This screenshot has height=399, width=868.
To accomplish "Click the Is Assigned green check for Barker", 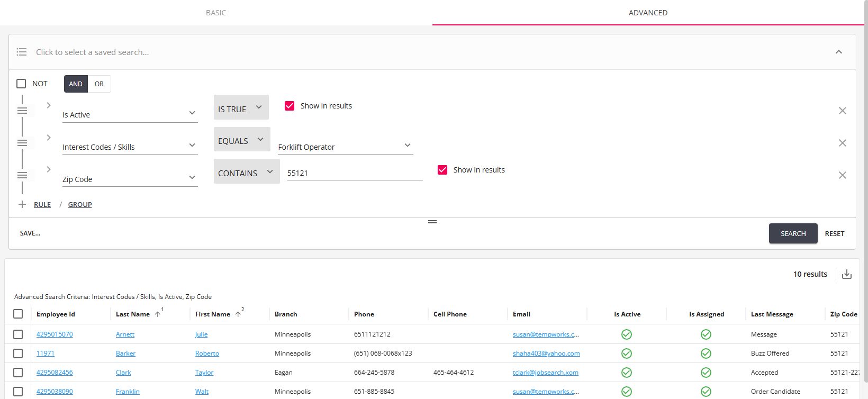I will click(706, 353).
